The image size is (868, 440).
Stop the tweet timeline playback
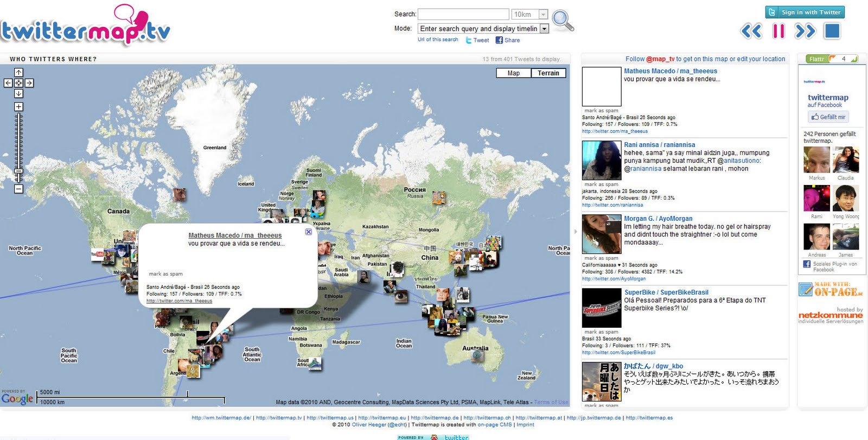coord(832,31)
